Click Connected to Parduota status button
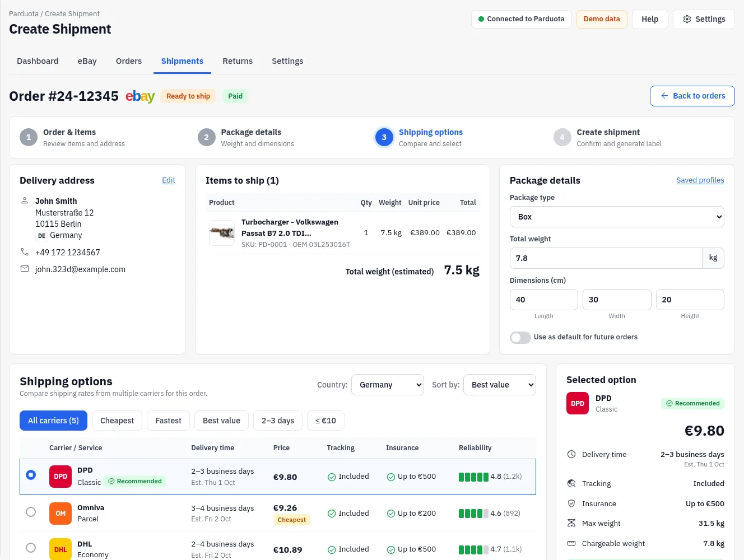Viewport: 744px width, 560px height. [522, 19]
